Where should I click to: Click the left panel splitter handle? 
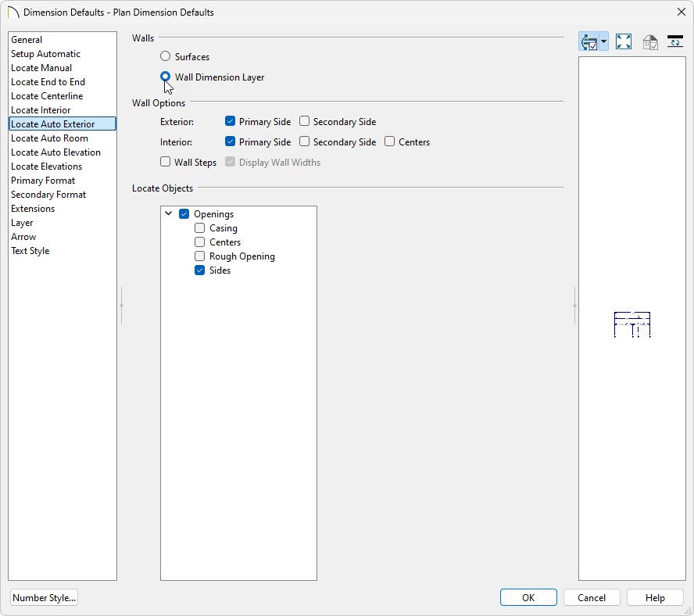[x=121, y=306]
